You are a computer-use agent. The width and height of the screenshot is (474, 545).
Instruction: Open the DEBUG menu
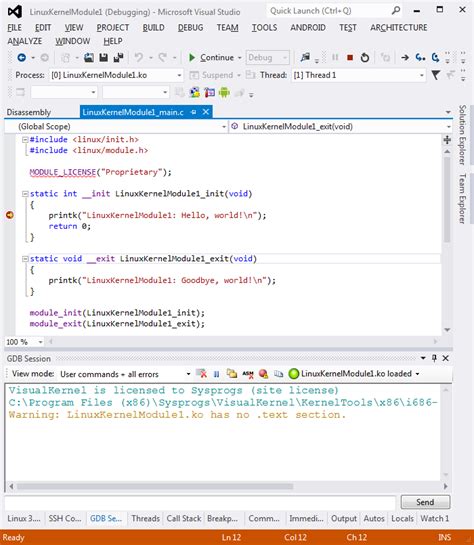[x=190, y=27]
